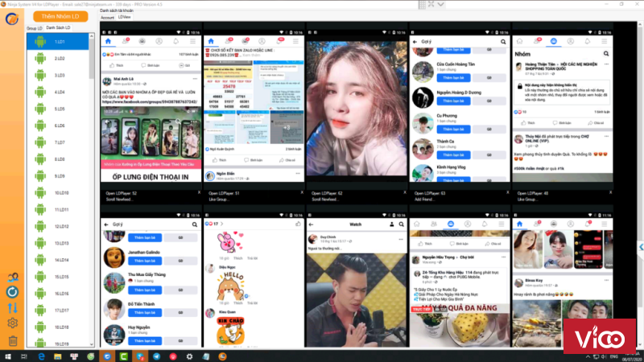This screenshot has width=644, height=362.
Task: Close the Open LDPlayer 63 Add Friend panel
Action: pyautogui.click(x=508, y=192)
